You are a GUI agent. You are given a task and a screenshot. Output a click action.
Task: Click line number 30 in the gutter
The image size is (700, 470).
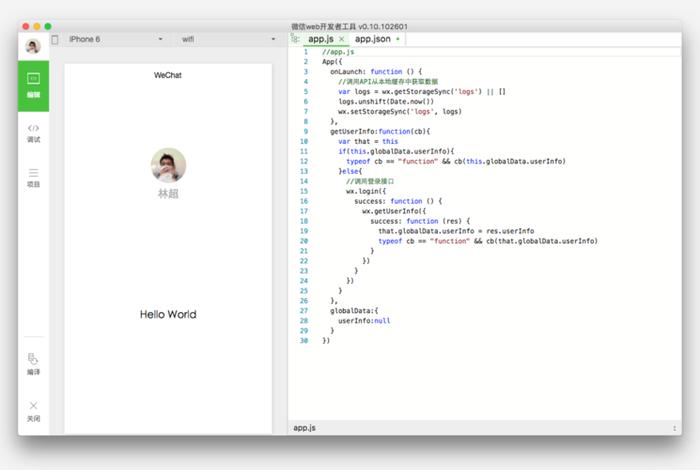(x=304, y=341)
